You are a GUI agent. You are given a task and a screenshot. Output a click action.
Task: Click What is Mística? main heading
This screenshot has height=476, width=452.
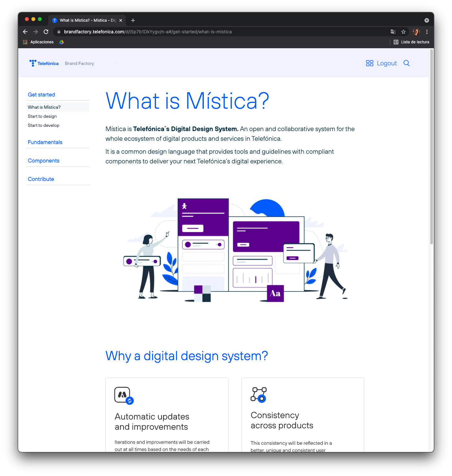[x=187, y=101]
